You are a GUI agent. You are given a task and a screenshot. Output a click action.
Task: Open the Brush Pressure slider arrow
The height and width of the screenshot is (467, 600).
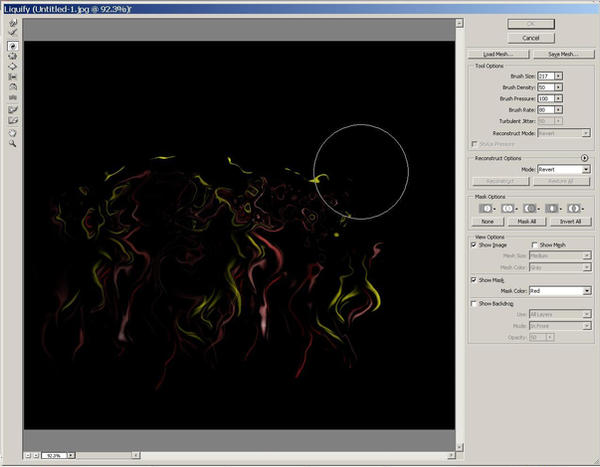pos(558,99)
